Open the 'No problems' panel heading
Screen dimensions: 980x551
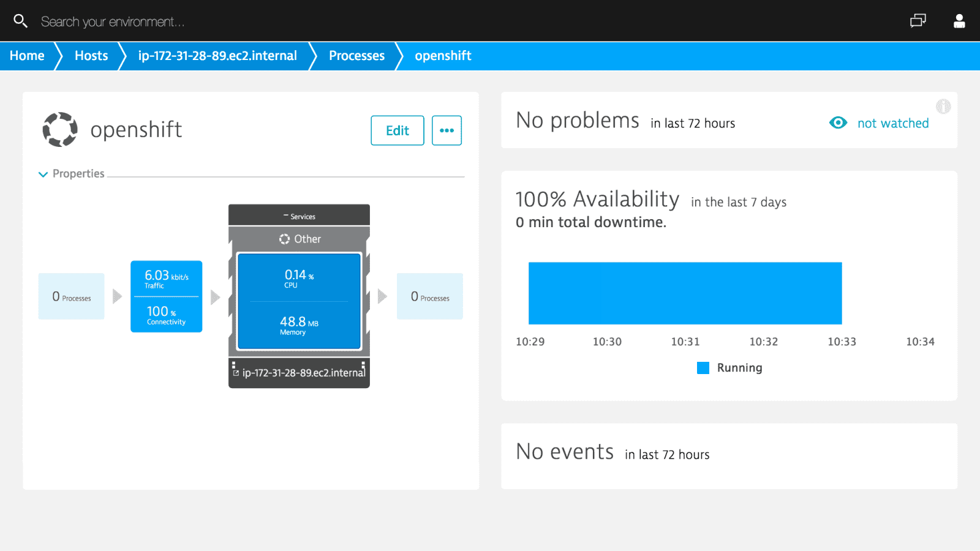578,121
